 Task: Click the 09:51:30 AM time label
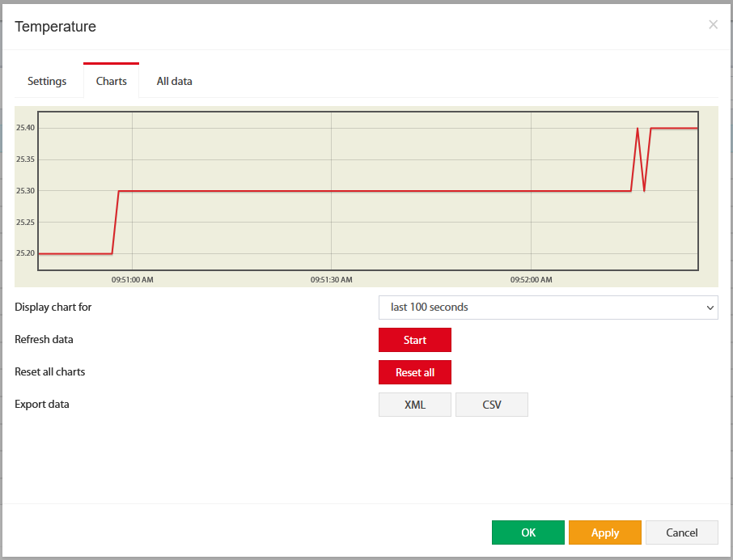click(332, 279)
